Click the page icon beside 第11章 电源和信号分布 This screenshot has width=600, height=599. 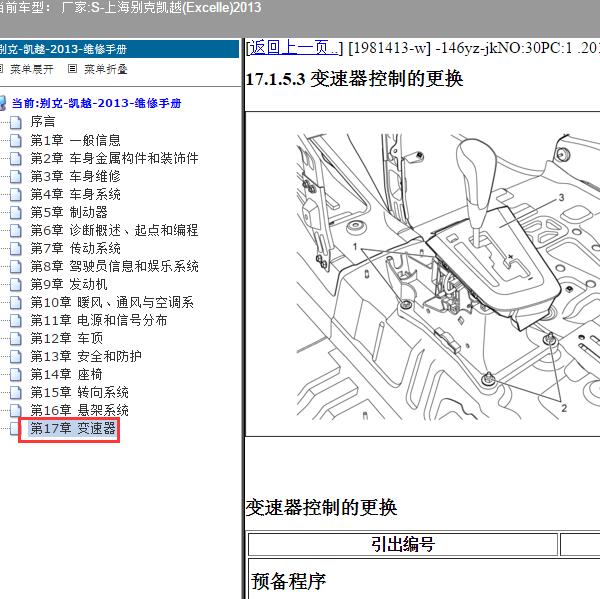tap(16, 320)
